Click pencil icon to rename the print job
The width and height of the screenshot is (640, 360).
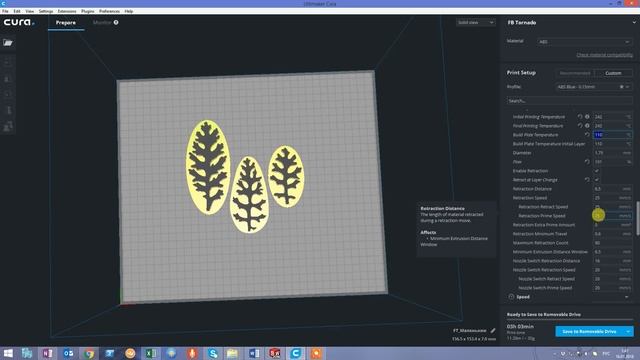click(x=493, y=330)
